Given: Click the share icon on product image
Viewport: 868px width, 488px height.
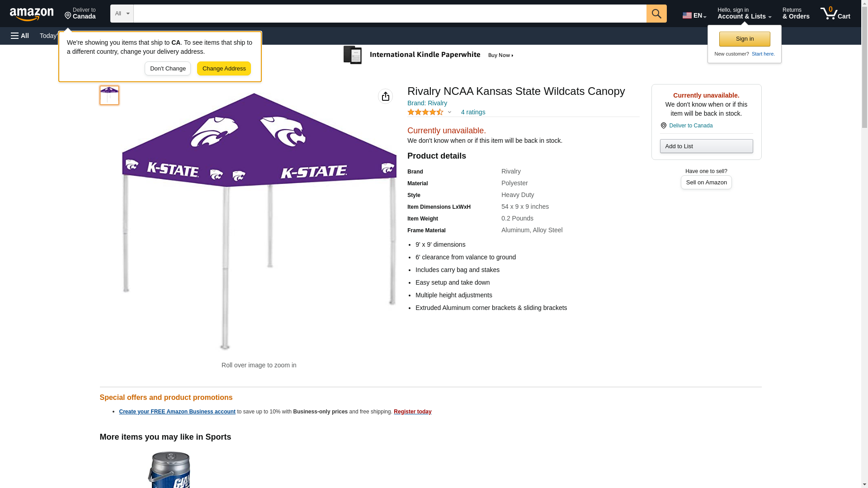Looking at the screenshot, I should pos(385,96).
